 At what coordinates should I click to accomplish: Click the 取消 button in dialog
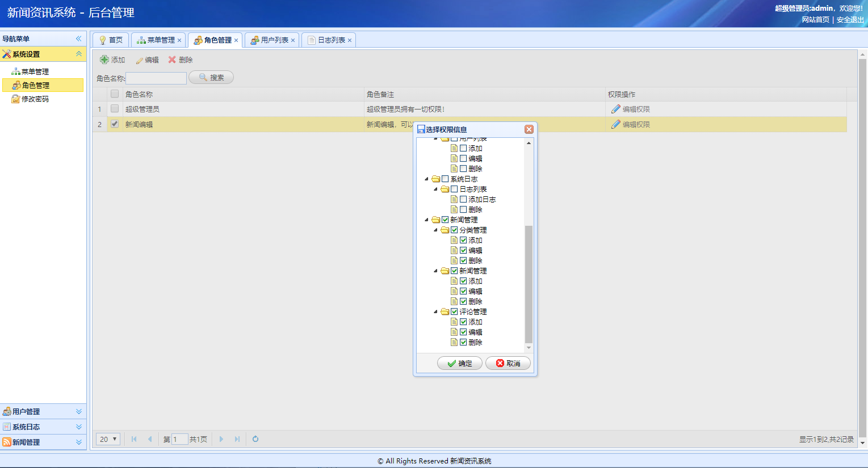[x=508, y=363]
